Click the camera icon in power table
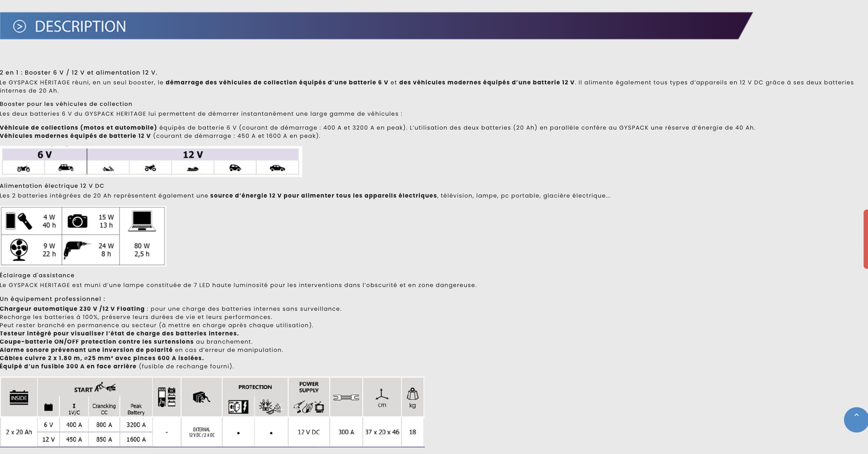The height and width of the screenshot is (454, 868). [x=77, y=221]
